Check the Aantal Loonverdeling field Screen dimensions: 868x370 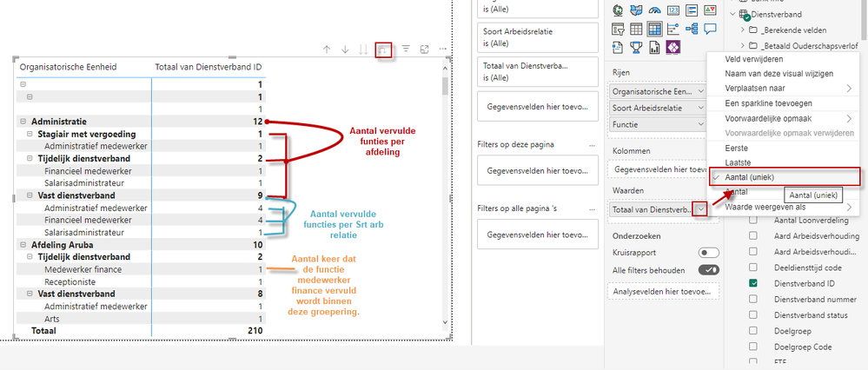click(x=752, y=221)
